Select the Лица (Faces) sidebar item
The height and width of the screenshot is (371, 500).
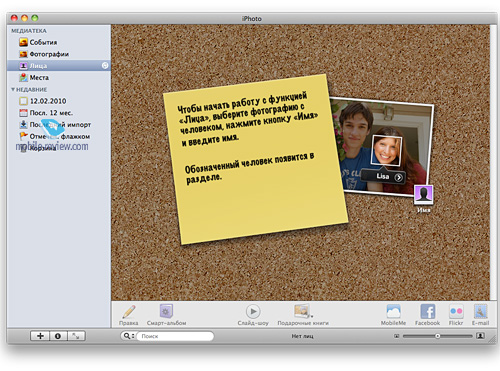[59, 66]
